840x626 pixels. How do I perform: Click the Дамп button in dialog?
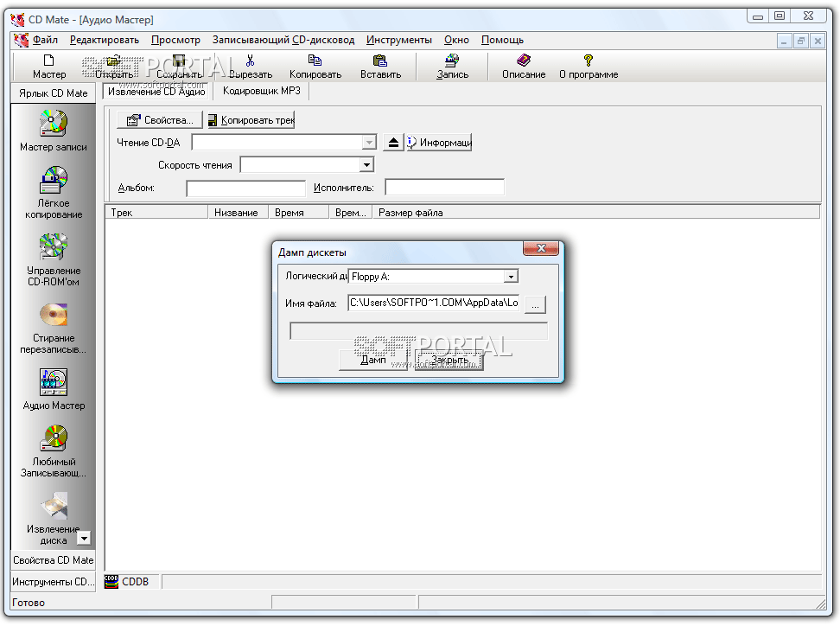pos(372,361)
